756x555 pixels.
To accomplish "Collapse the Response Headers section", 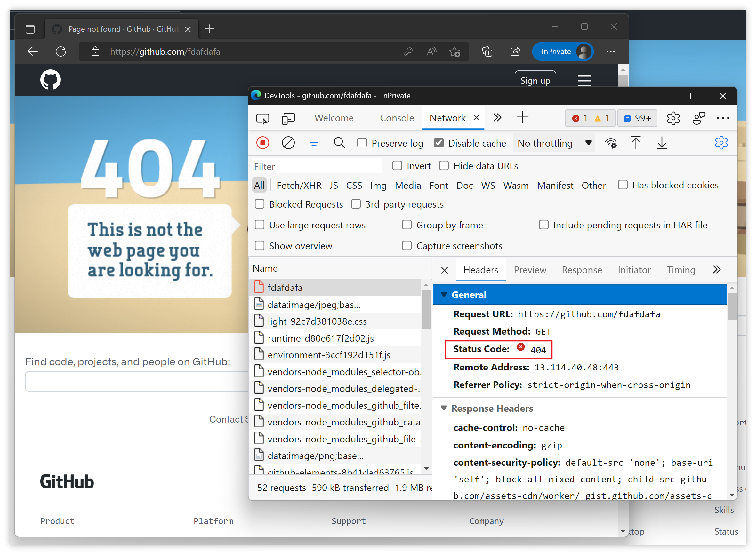I will 444,408.
